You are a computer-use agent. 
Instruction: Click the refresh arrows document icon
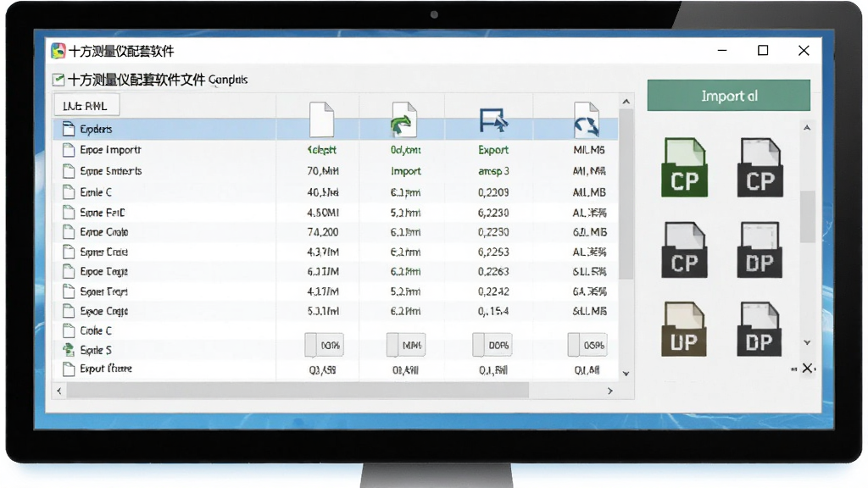point(587,119)
